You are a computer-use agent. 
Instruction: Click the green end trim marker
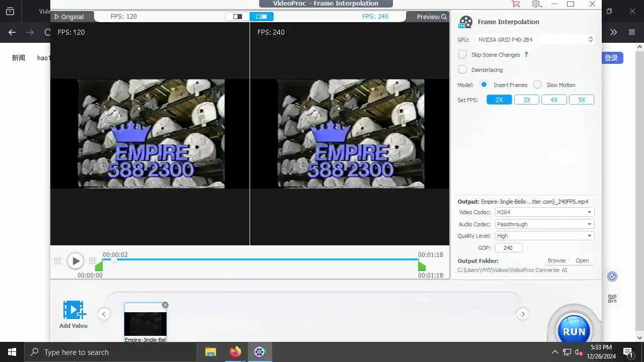(422, 266)
